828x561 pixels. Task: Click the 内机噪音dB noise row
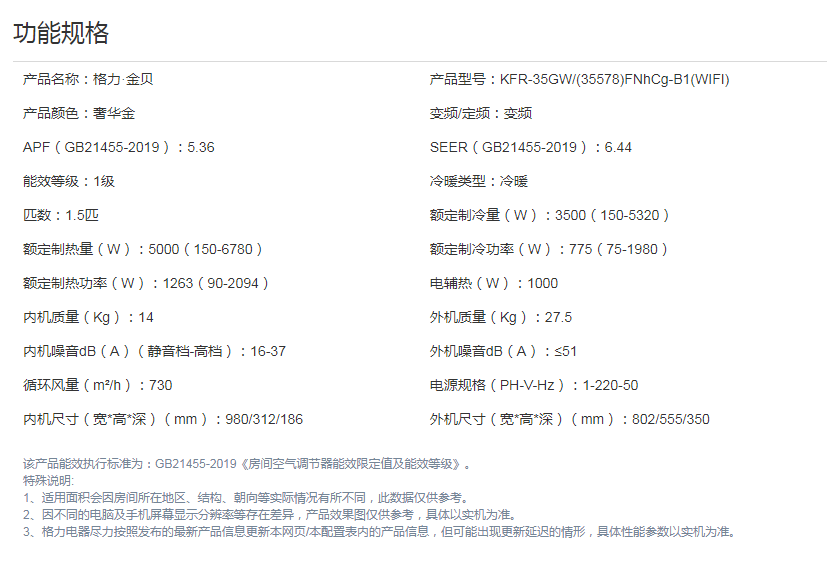pos(154,351)
